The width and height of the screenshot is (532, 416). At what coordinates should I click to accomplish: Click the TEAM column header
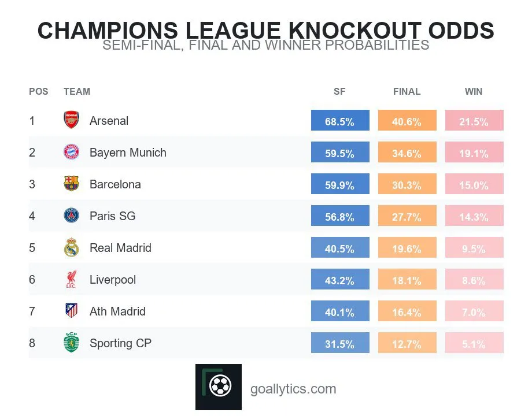click(77, 91)
